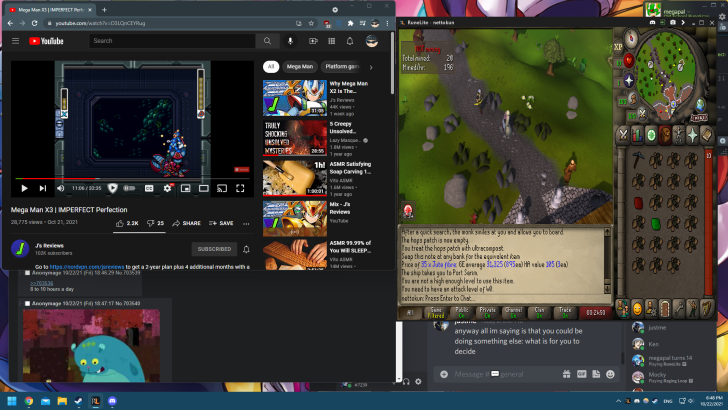This screenshot has width=728, height=410.
Task: Open '5 Creepy Unsolved' video
Action: (295, 138)
